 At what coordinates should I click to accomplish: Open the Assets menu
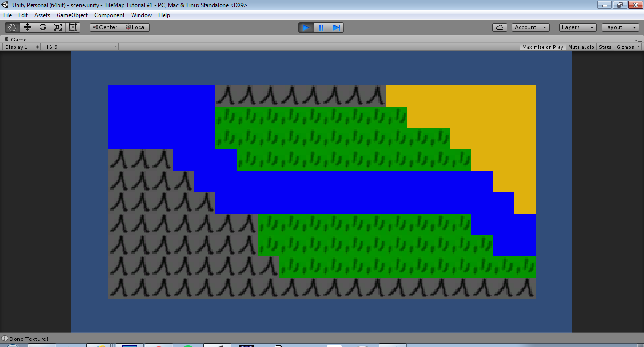(x=42, y=15)
